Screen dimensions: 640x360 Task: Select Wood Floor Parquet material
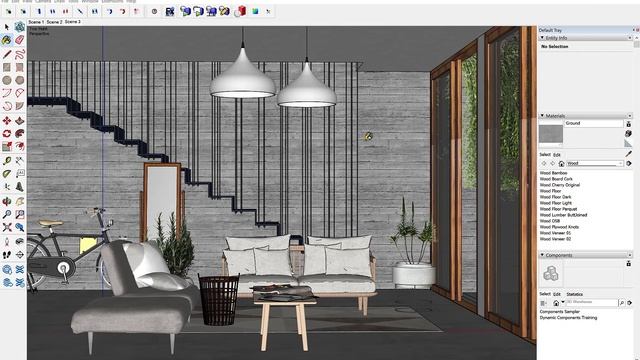click(558, 209)
